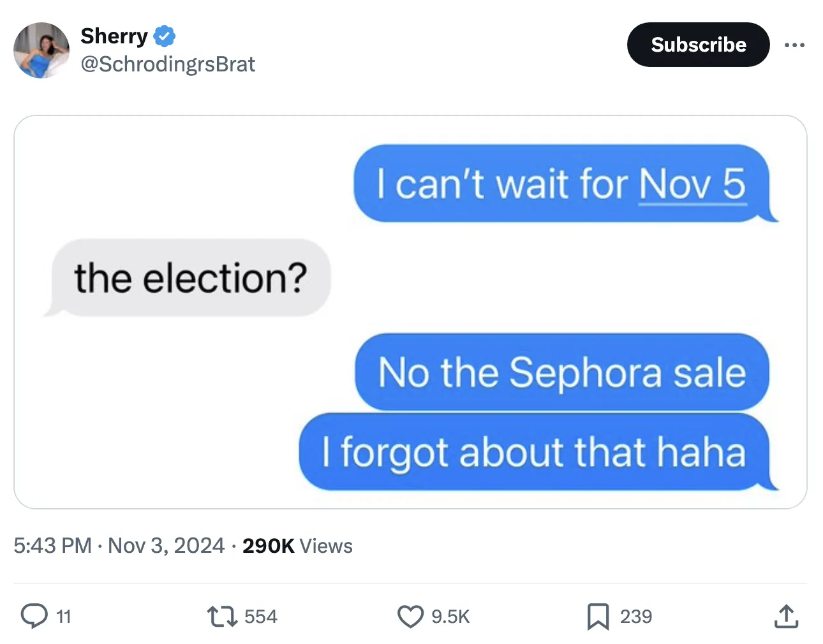This screenshot has height=644, width=823.
Task: Bookmark this tweet with the bookmark icon
Action: [598, 616]
